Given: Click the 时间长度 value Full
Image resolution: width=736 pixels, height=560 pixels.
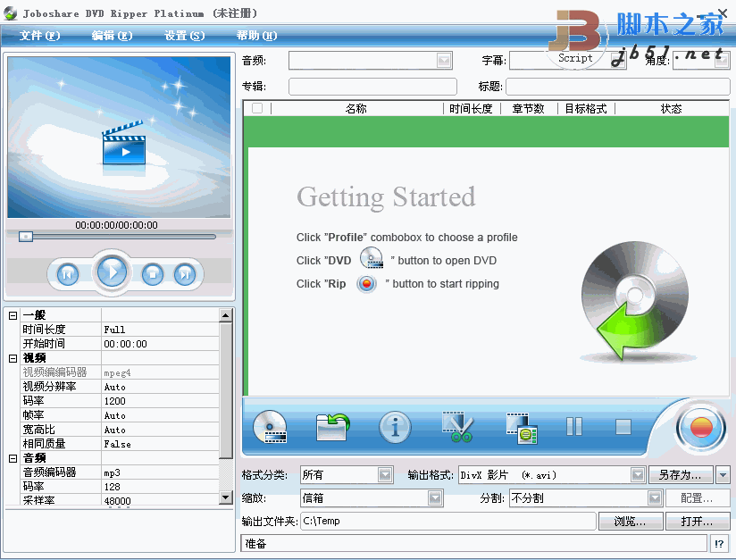Looking at the screenshot, I should click(x=161, y=330).
